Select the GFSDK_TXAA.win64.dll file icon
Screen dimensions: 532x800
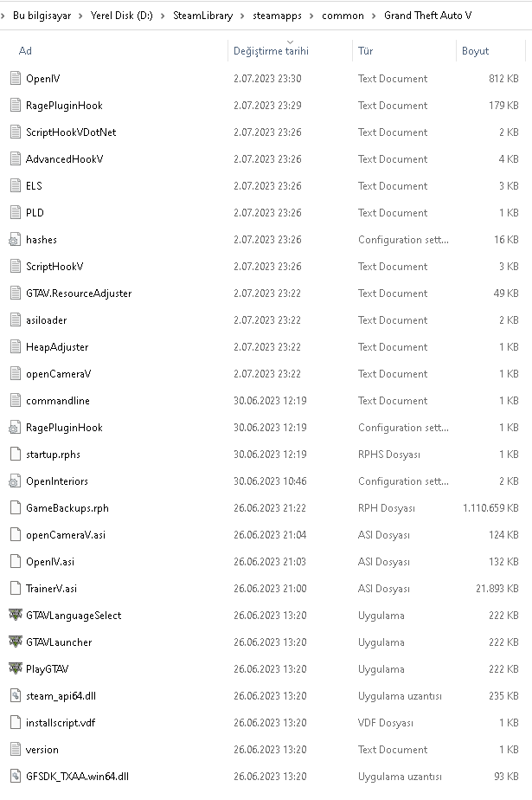[x=14, y=777]
